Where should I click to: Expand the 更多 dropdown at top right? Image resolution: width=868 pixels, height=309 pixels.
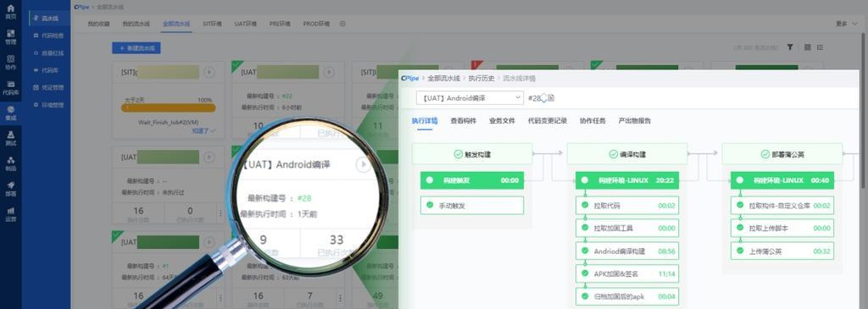click(x=846, y=24)
